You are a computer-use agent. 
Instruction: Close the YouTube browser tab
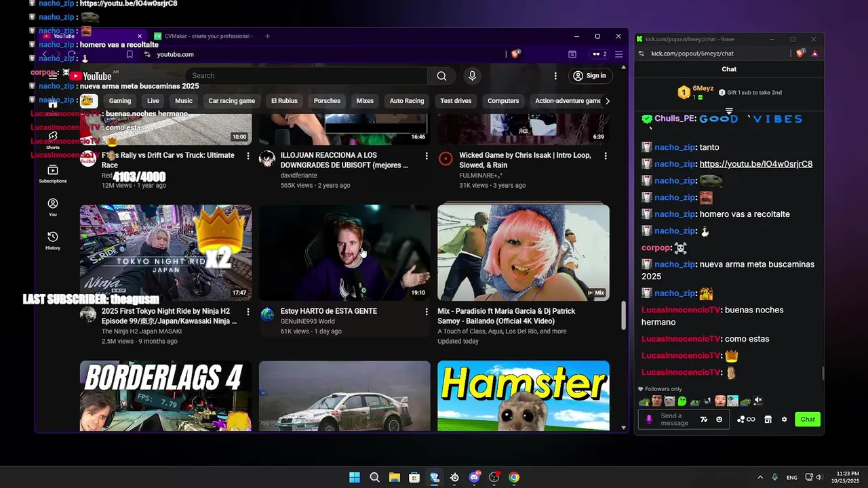[140, 36]
